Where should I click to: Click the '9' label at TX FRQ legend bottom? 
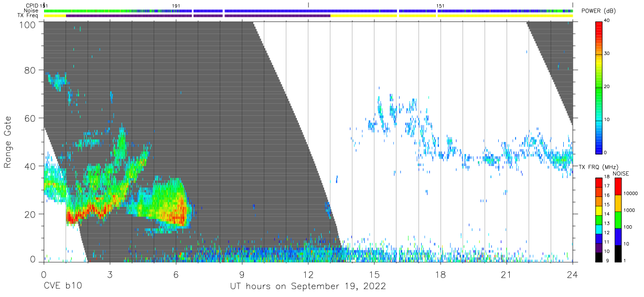(x=608, y=260)
